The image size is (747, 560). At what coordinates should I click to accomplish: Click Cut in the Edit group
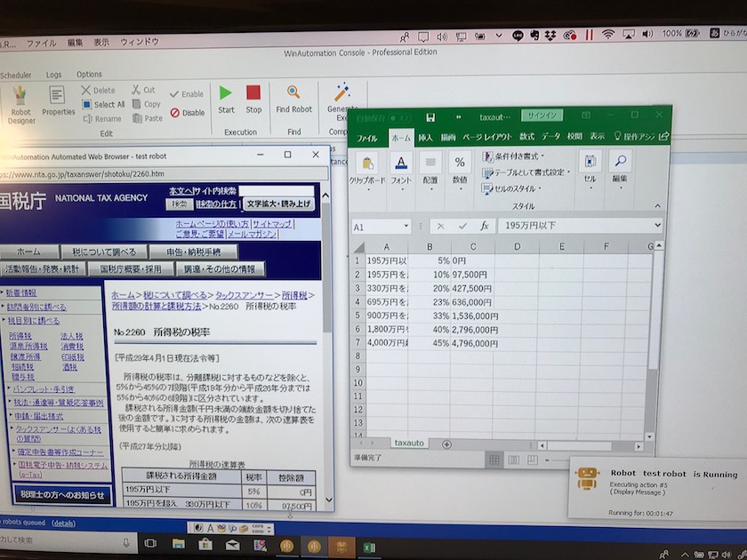[x=143, y=90]
